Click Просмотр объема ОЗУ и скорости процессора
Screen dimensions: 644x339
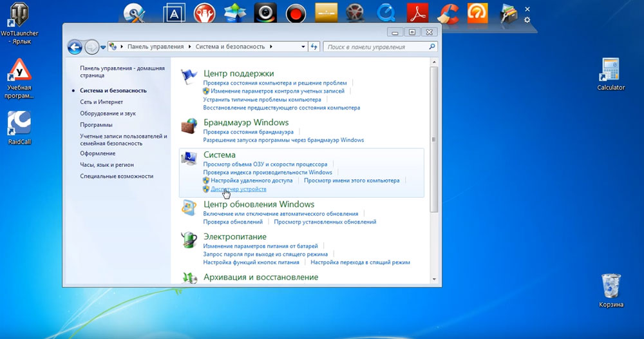pyautogui.click(x=265, y=164)
